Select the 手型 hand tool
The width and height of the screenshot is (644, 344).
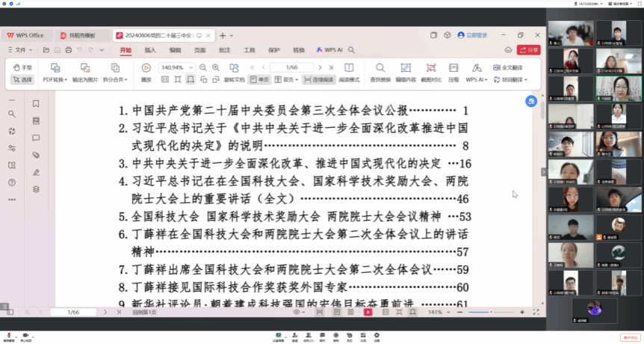(22, 67)
